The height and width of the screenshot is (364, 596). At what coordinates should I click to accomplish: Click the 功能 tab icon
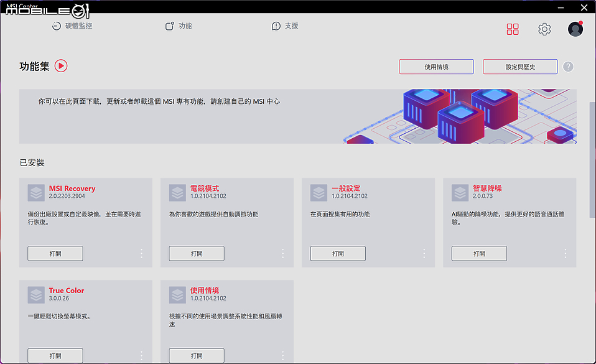point(169,26)
